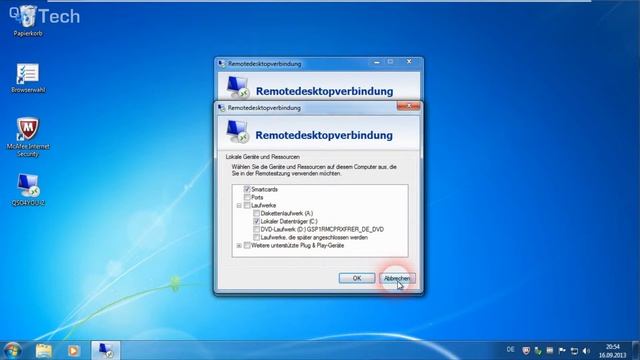Check the Diskettenlaufwerk (A:) checkbox
The height and width of the screenshot is (360, 640).
click(x=256, y=213)
